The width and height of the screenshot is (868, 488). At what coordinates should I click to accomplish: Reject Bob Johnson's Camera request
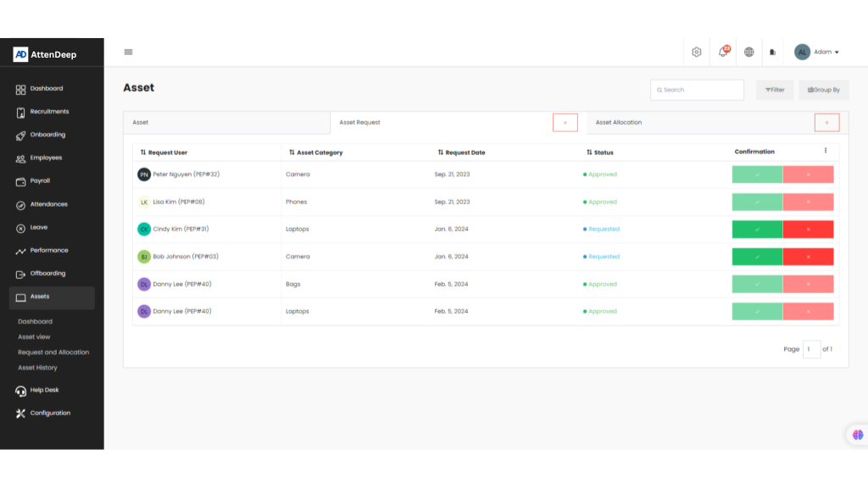click(808, 257)
